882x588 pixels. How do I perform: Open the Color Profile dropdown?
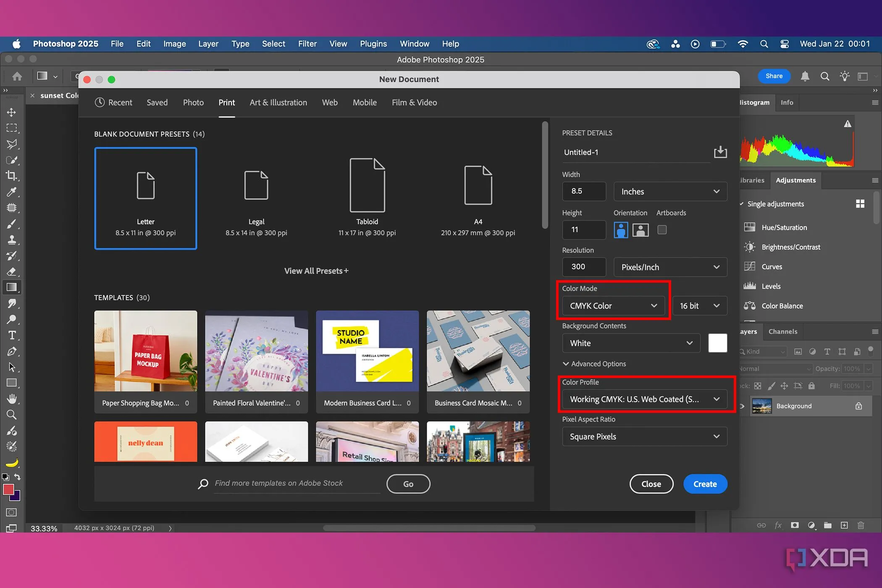[x=645, y=399]
